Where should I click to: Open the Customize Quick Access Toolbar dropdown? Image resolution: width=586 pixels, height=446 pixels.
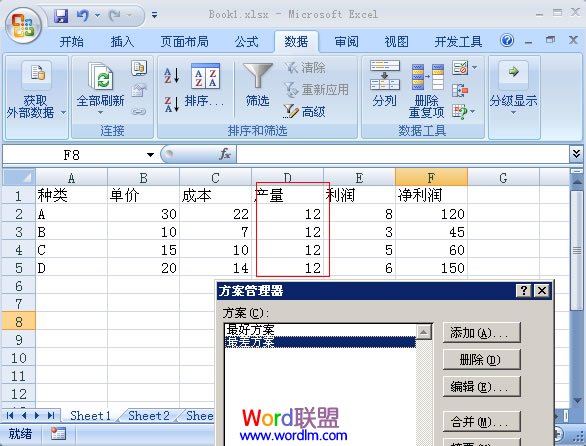pos(154,15)
